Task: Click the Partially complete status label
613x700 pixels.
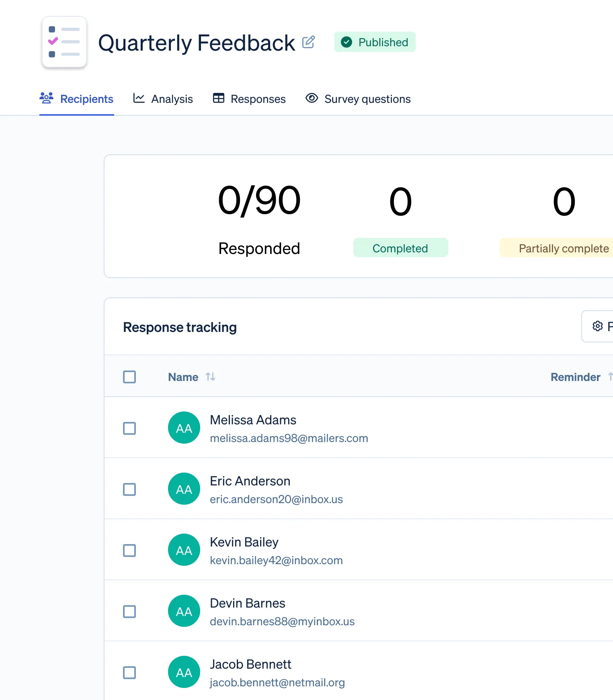Action: [557, 248]
